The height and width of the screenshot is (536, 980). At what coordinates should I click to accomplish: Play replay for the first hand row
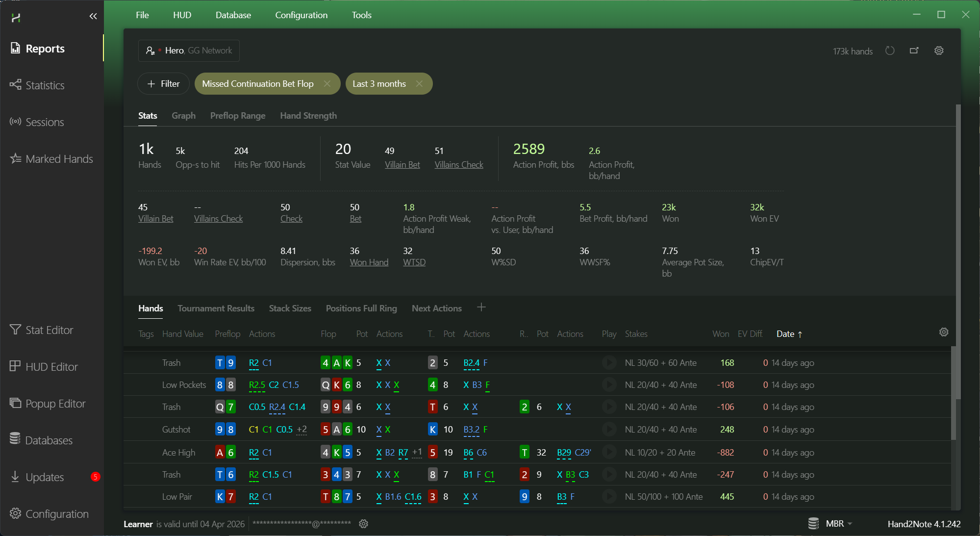(609, 363)
